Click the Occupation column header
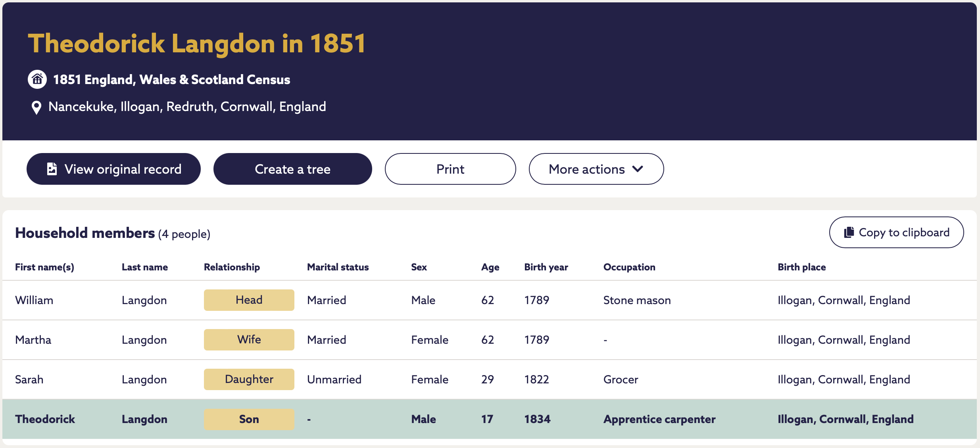 [629, 267]
